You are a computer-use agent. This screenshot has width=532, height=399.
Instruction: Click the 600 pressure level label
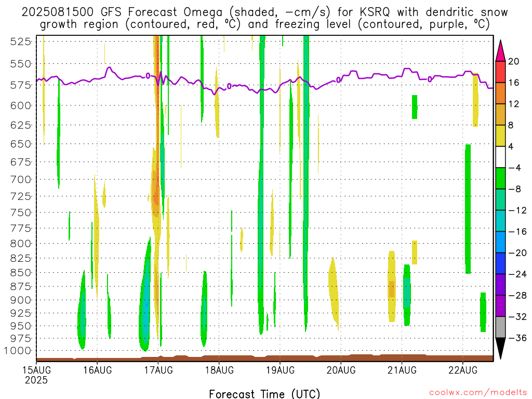tap(21, 105)
